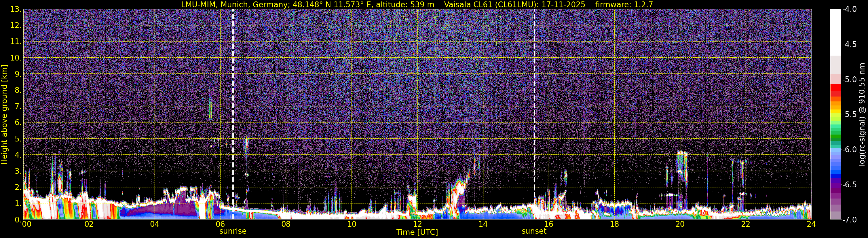Click the 'Time [UTC]' axis label
Image resolution: width=868 pixels, height=238 pixels.
pos(417,232)
